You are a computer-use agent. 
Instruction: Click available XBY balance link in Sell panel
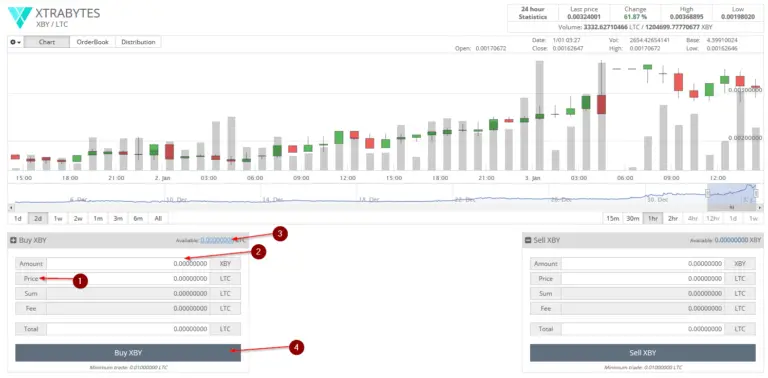point(731,240)
